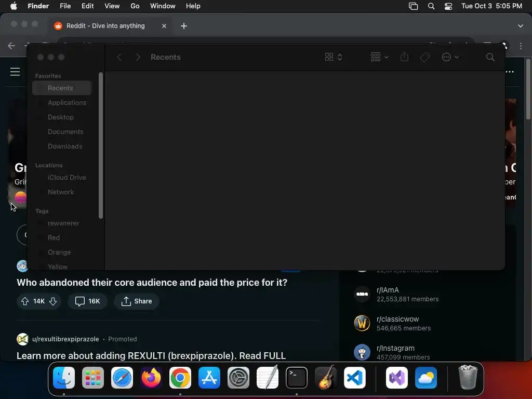Image resolution: width=532 pixels, height=399 pixels.
Task: Upvote the core audience Reddit post
Action: [25, 301]
